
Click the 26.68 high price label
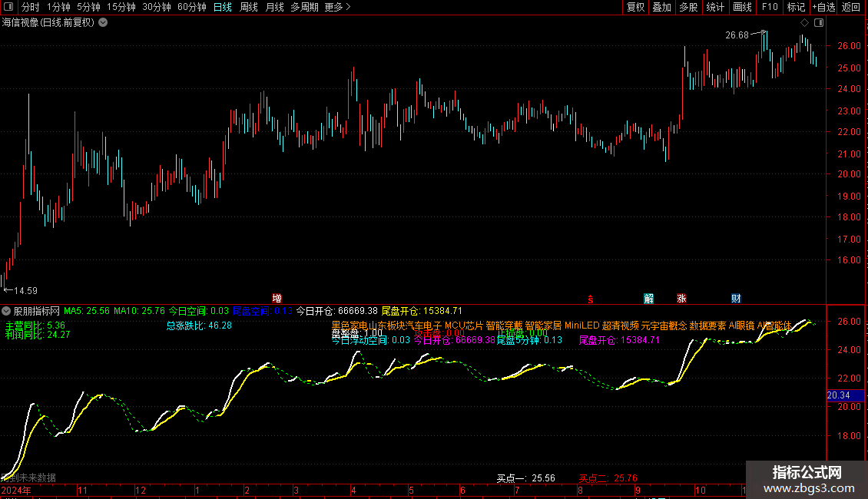(737, 35)
